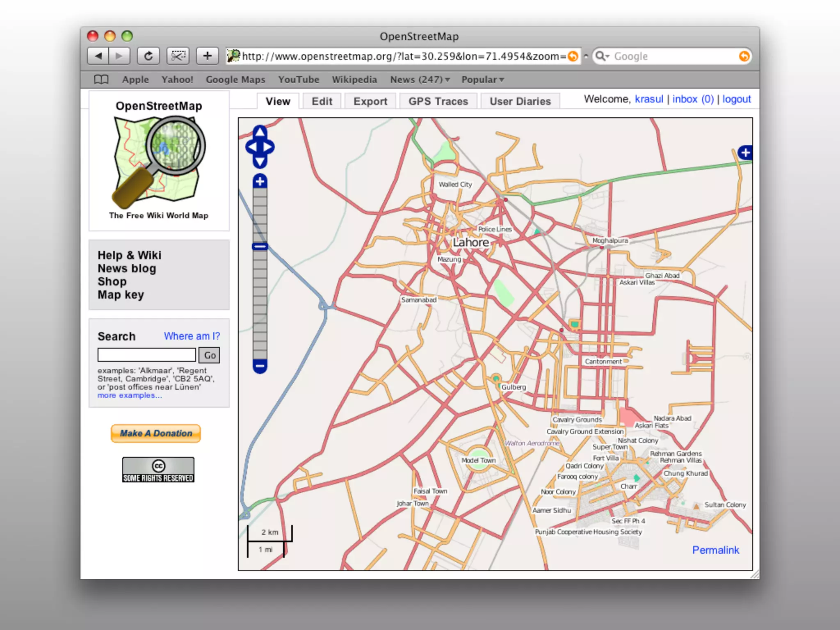Image resolution: width=840 pixels, height=630 pixels.
Task: Switch to the Export tab
Action: [x=370, y=101]
